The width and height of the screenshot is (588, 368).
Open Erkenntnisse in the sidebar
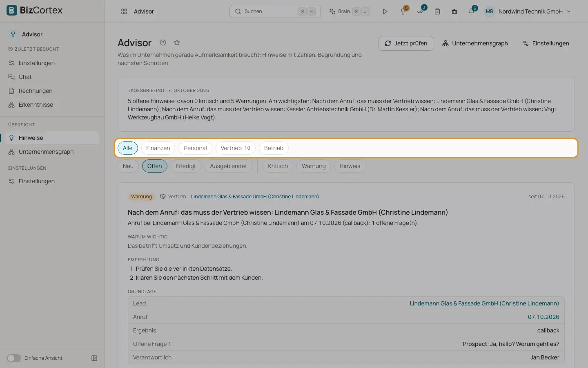pos(52,105)
